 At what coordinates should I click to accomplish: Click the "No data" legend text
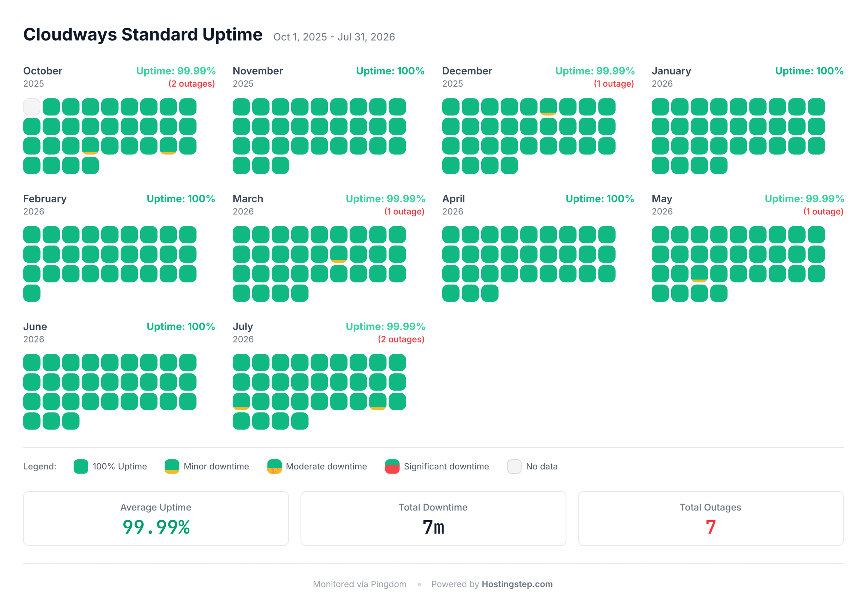[x=542, y=466]
